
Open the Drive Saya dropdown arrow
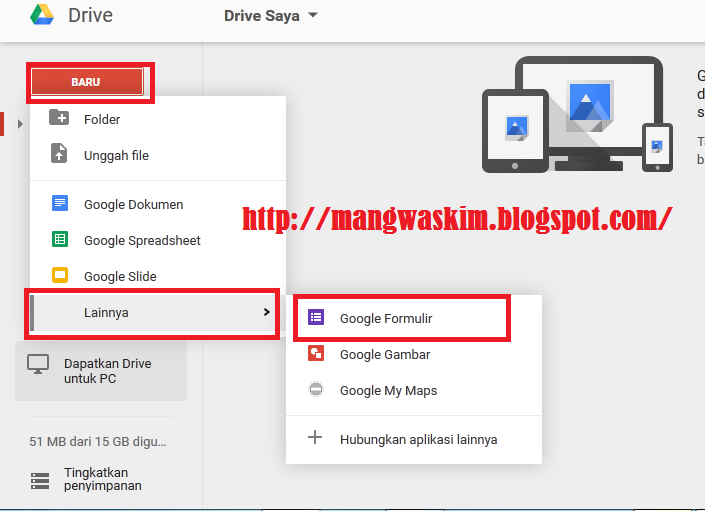click(312, 15)
